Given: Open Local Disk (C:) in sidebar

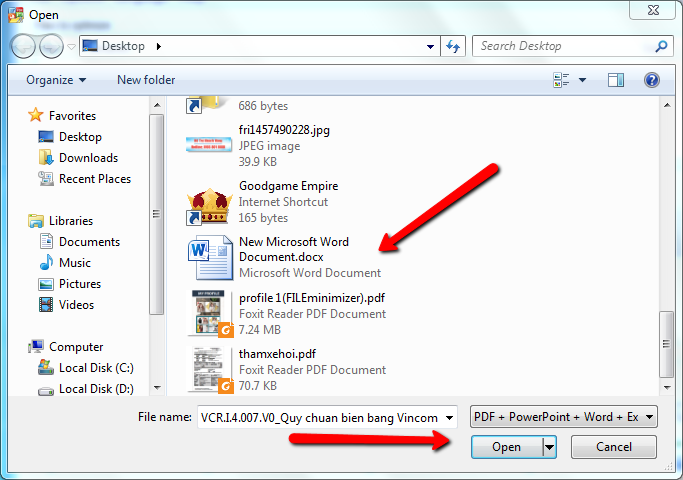Looking at the screenshot, I should pyautogui.click(x=96, y=368).
